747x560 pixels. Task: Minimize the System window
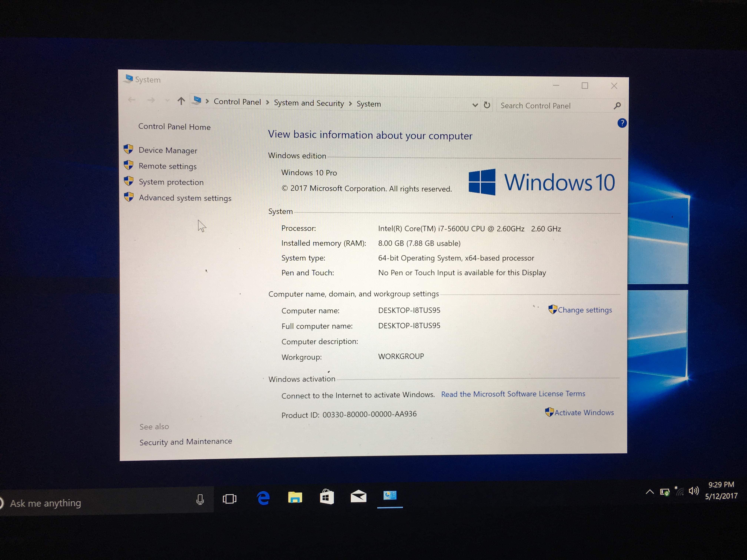[556, 85]
